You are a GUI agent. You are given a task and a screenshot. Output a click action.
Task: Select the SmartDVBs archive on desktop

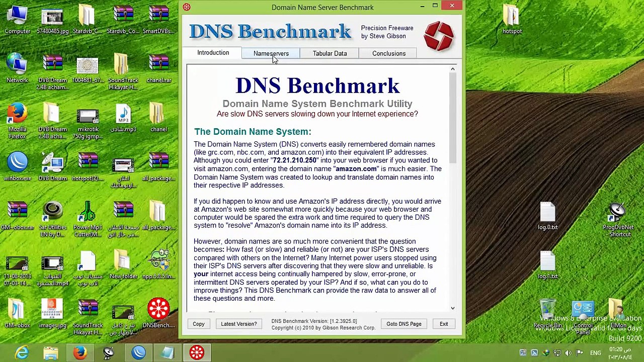[158, 20]
